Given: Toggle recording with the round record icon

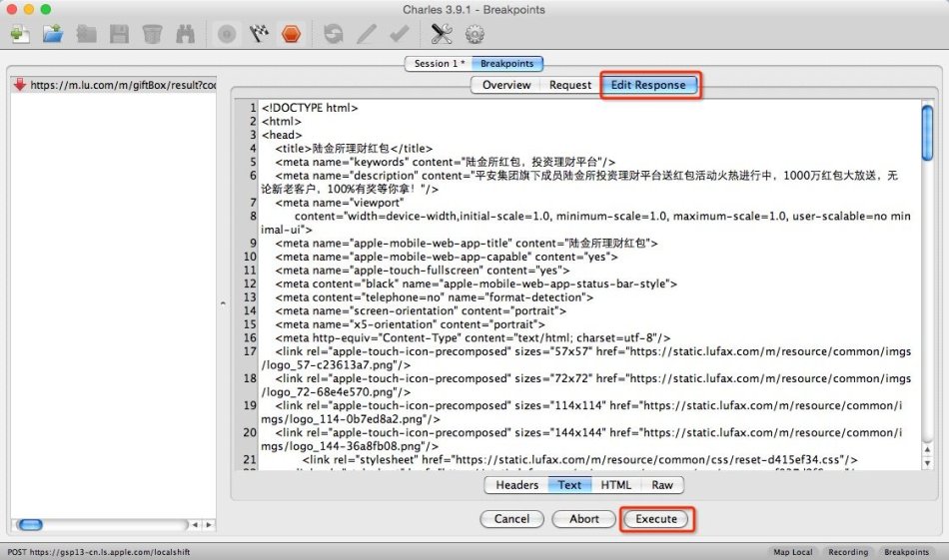Looking at the screenshot, I should click(x=227, y=34).
